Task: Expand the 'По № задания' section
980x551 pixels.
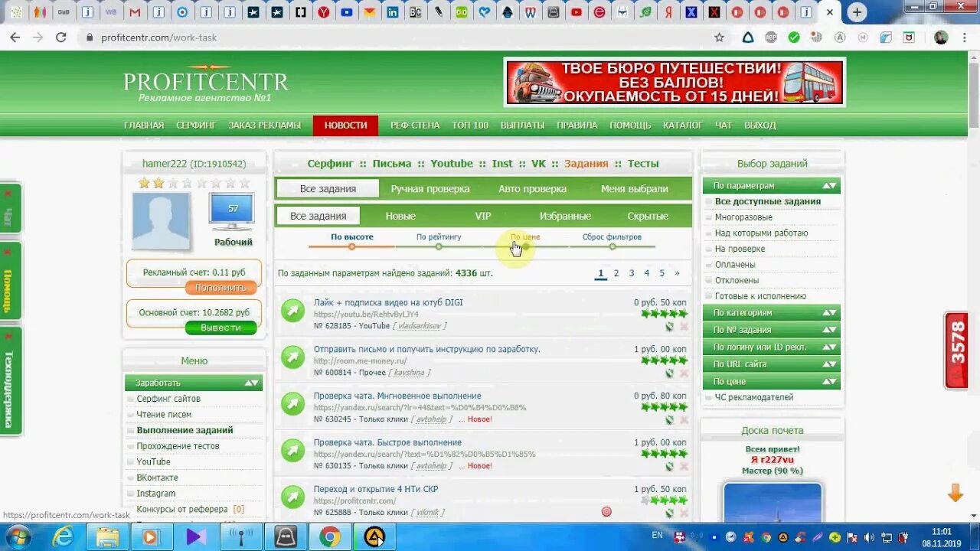Action: [772, 330]
